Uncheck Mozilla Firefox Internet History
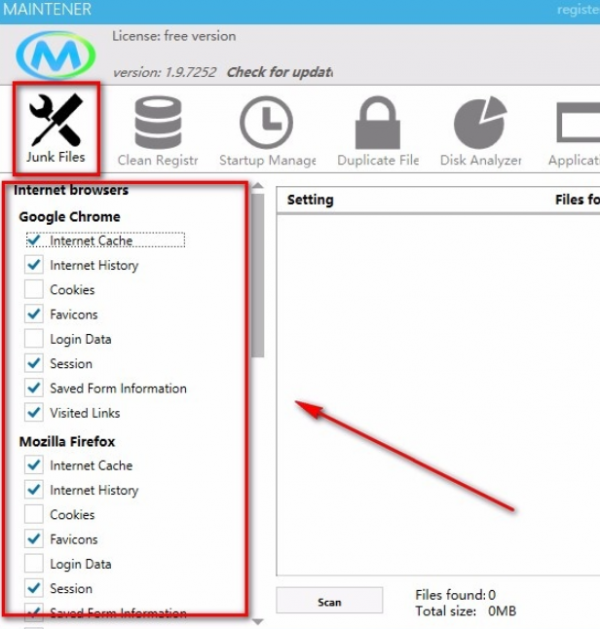600x629 pixels. (x=34, y=490)
